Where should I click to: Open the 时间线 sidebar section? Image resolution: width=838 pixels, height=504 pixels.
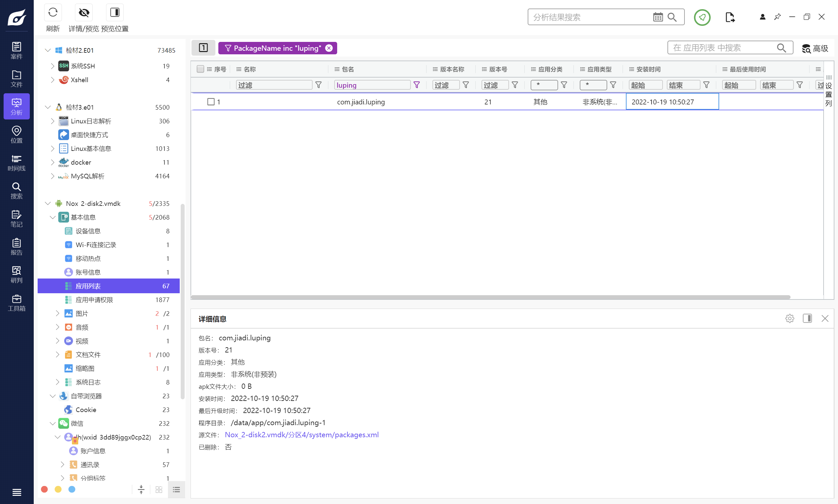[17, 163]
